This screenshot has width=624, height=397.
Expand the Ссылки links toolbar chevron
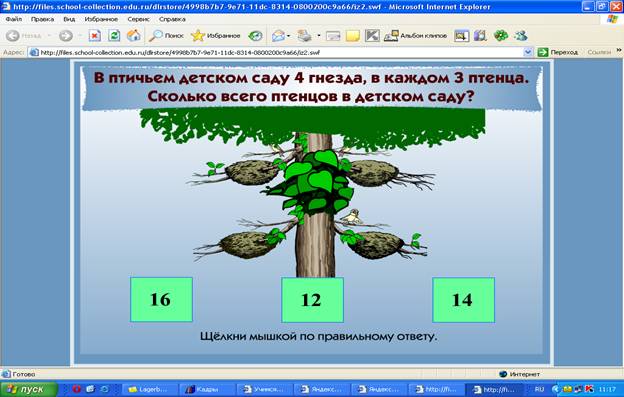619,50
